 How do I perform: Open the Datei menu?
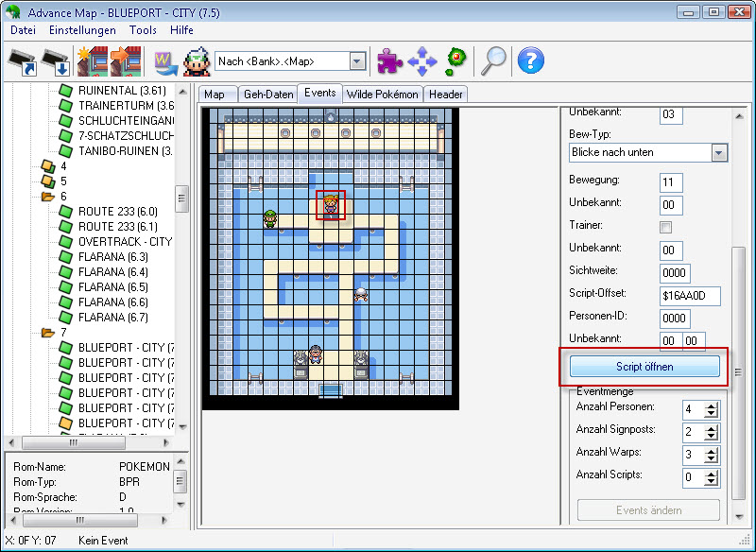pos(23,30)
